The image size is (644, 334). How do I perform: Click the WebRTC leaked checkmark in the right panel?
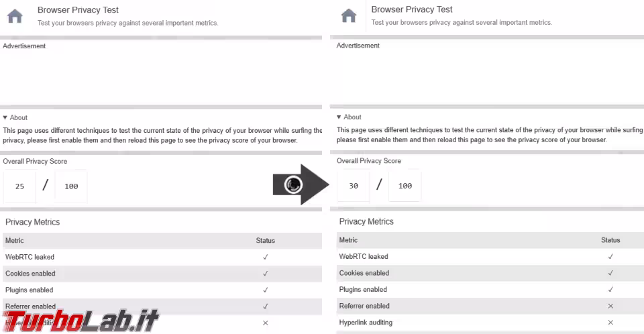(x=610, y=257)
